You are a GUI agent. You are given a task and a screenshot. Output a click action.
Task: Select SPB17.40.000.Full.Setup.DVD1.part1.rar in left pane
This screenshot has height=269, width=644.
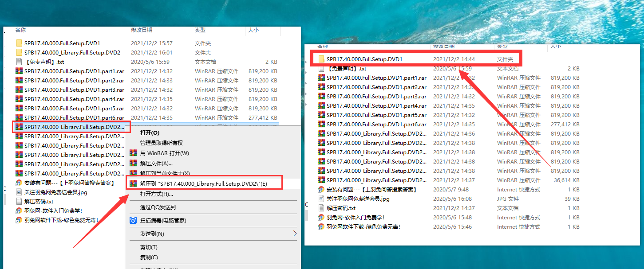pyautogui.click(x=74, y=71)
